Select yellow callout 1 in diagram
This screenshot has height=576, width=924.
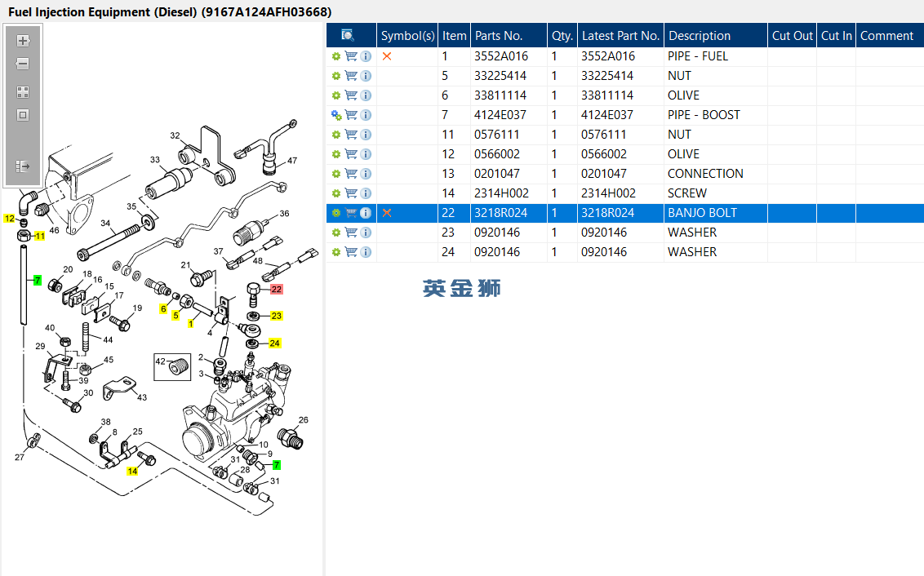point(190,324)
